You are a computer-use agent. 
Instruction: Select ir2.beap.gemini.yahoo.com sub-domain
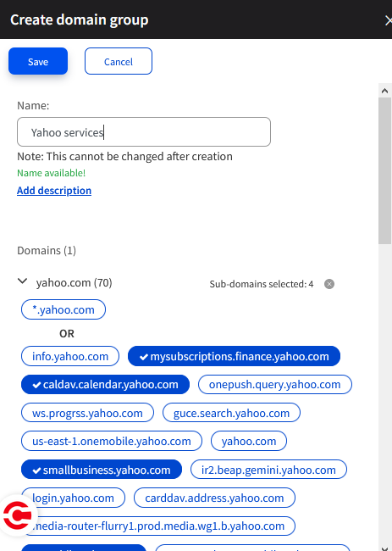pyautogui.click(x=268, y=470)
